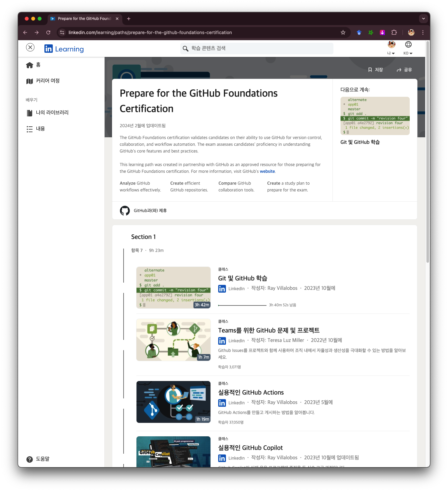Open a new browser tab
The height and width of the screenshot is (491, 448).
[x=129, y=19]
